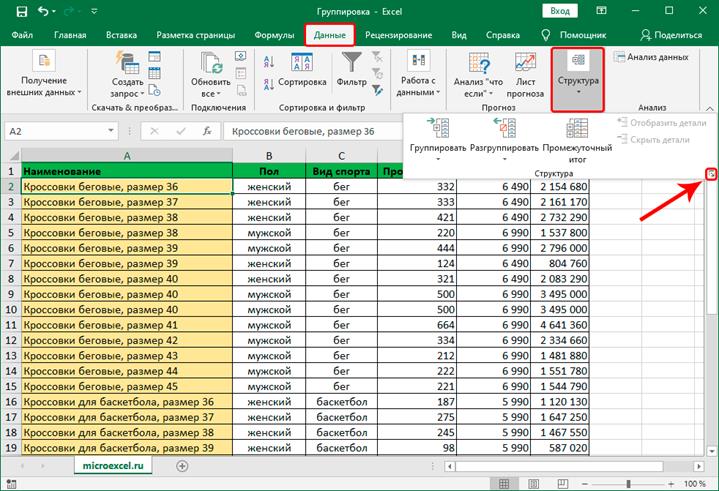Click the Обновить все refresh icon
This screenshot has width=719, height=491.
211,64
